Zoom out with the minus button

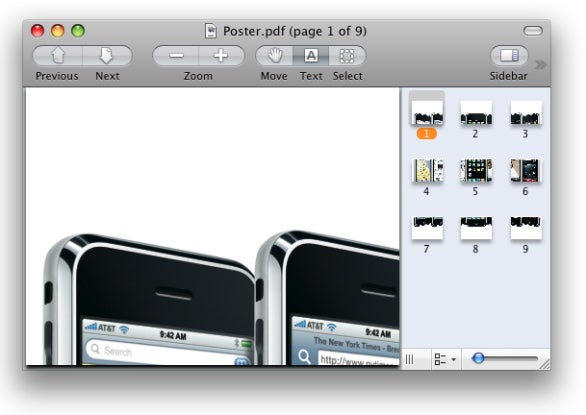tap(176, 56)
